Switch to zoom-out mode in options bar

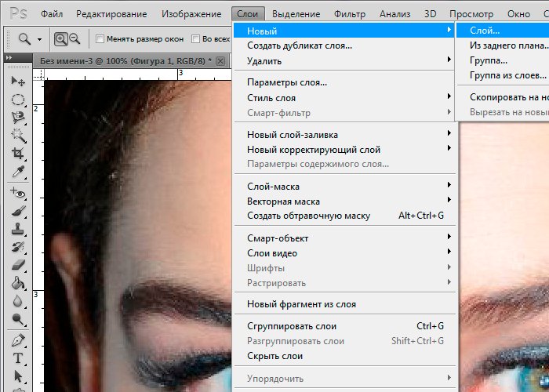pyautogui.click(x=75, y=38)
